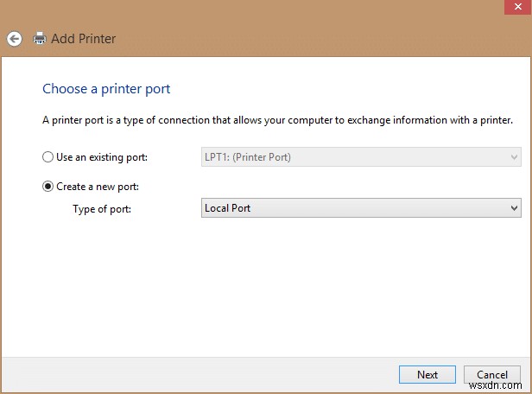Viewport: 532px width, 394px height.
Task: Click the 'Type of port:' label
Action: (x=102, y=208)
